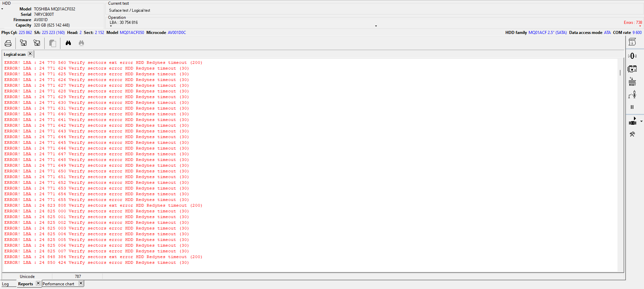Expand the arrow next to test launch icon
The height and width of the screenshot is (289, 644).
(641, 121)
